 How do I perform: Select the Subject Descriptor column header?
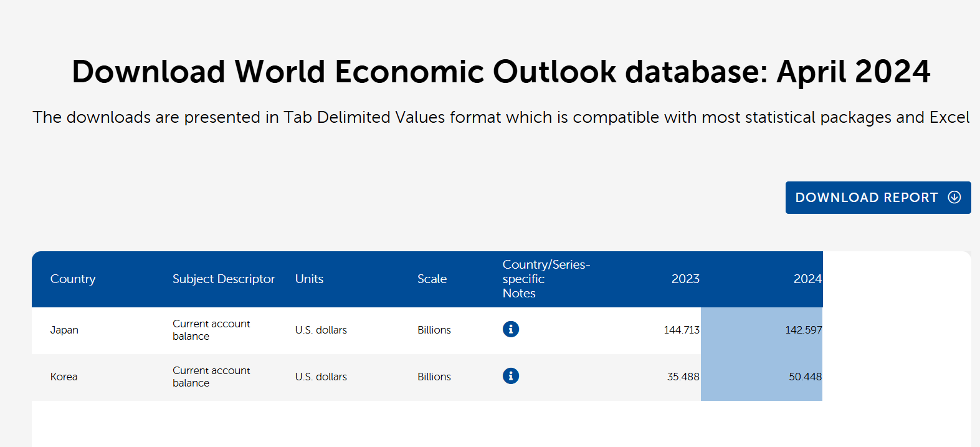click(223, 279)
